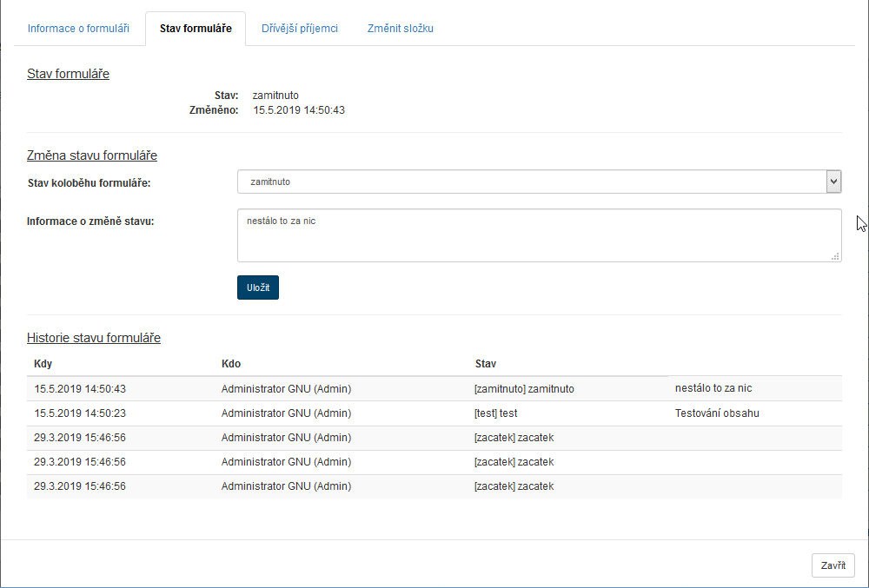Click the 'Zavřít' close button
This screenshot has width=869, height=588.
click(833, 565)
